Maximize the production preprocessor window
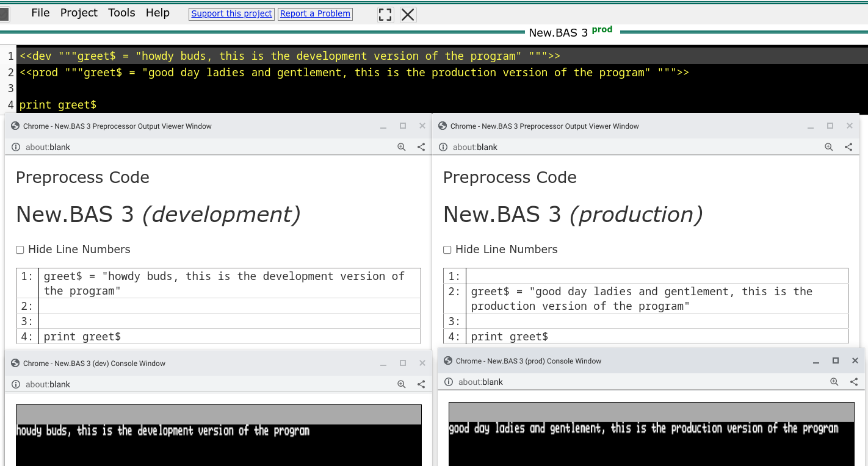868x466 pixels. pyautogui.click(x=830, y=126)
